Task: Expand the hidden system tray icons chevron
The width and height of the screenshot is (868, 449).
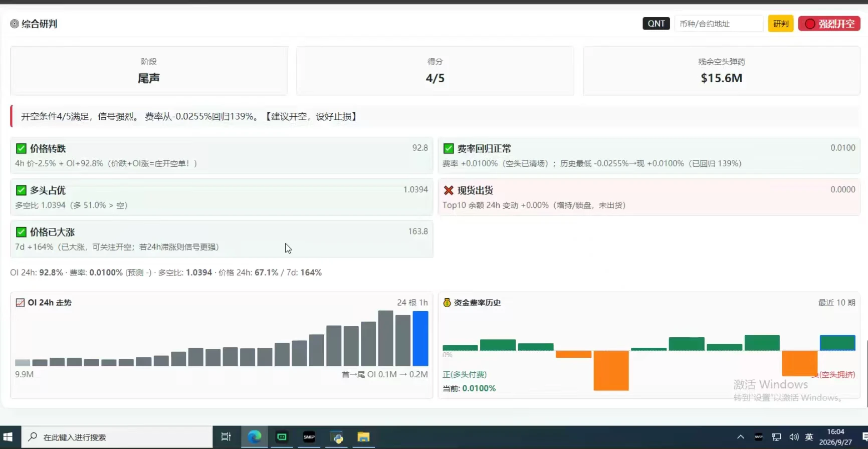Action: pyautogui.click(x=741, y=437)
